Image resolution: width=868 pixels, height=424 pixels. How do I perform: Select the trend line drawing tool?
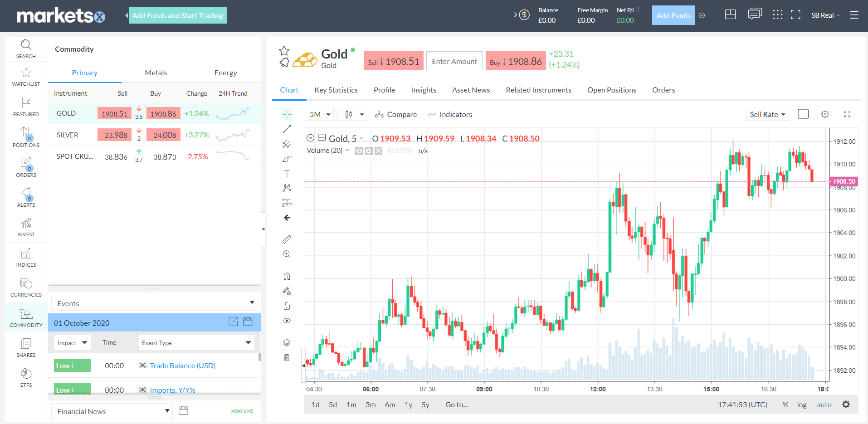[x=287, y=129]
